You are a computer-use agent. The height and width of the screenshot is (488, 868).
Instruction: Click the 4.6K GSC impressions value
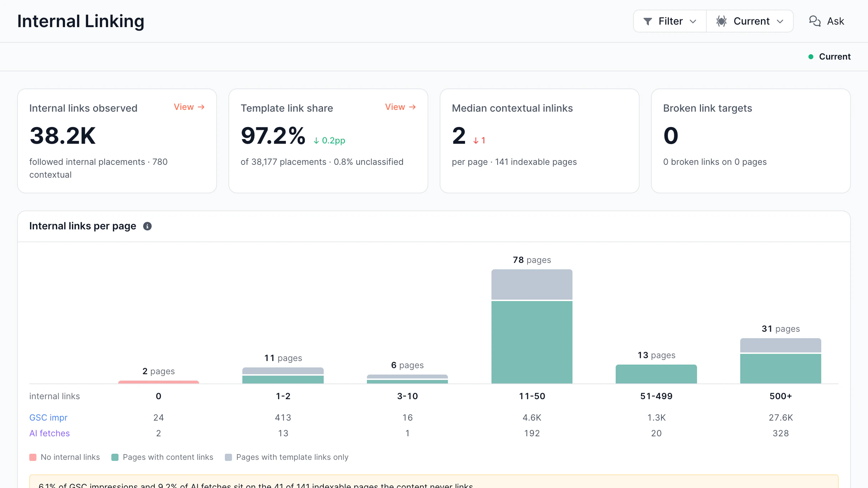click(532, 417)
